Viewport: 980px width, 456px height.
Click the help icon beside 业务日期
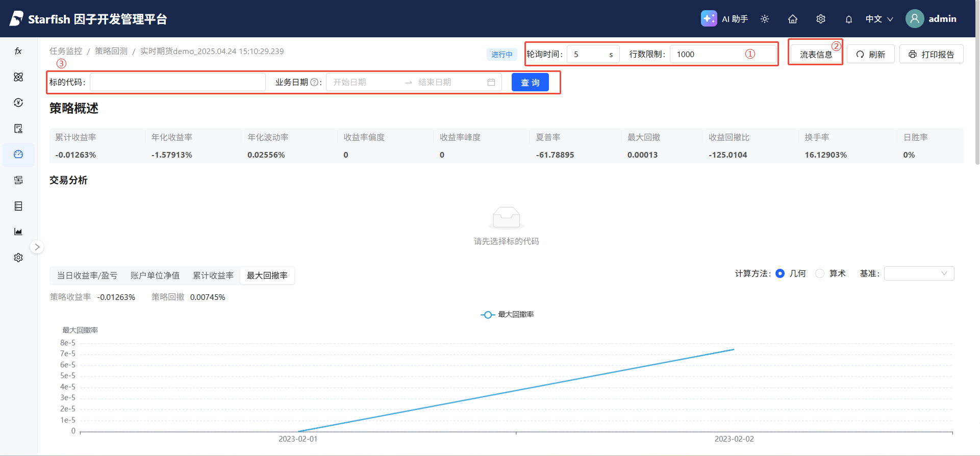(x=314, y=82)
